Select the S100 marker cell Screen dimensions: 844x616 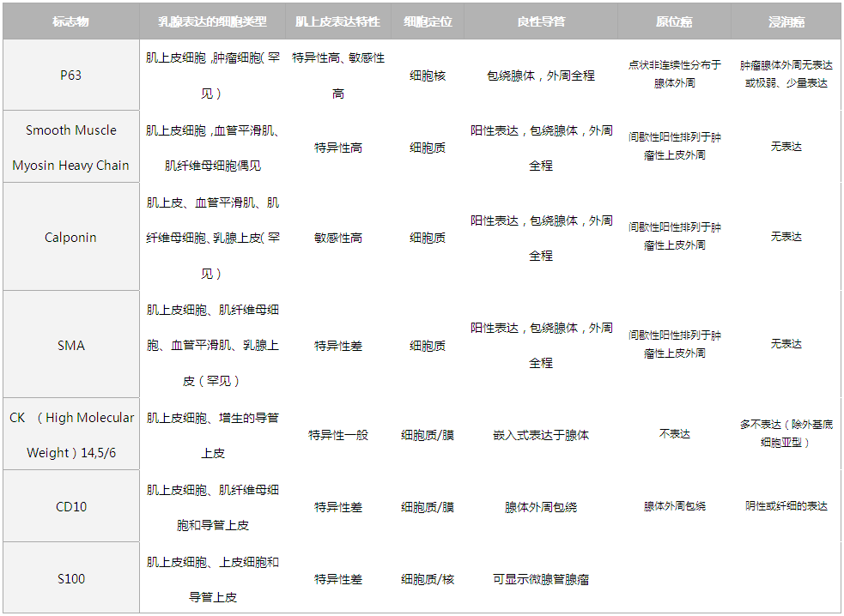(71, 579)
